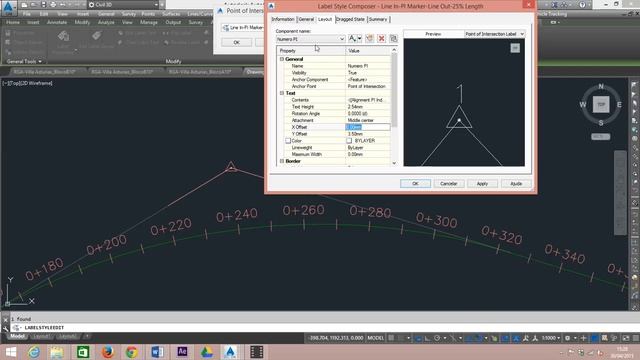The image size is (640, 360).
Task: Open the Annotate ribbon tab
Action: [x=57, y=22]
